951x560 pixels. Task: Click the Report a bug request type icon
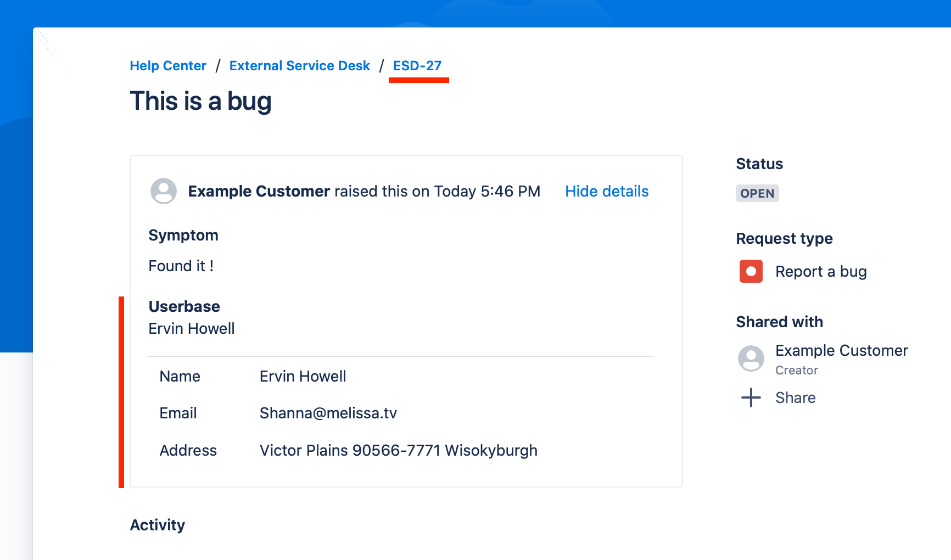click(x=751, y=271)
